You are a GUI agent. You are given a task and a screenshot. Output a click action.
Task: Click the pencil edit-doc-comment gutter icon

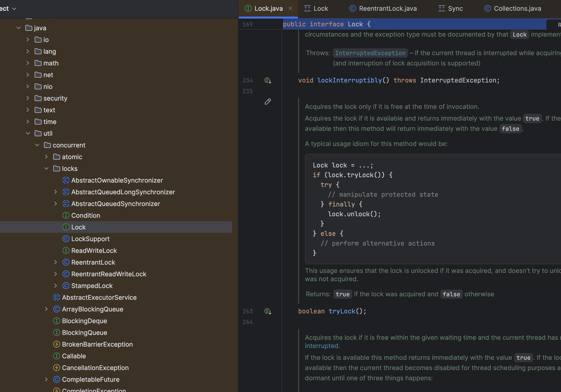(268, 102)
